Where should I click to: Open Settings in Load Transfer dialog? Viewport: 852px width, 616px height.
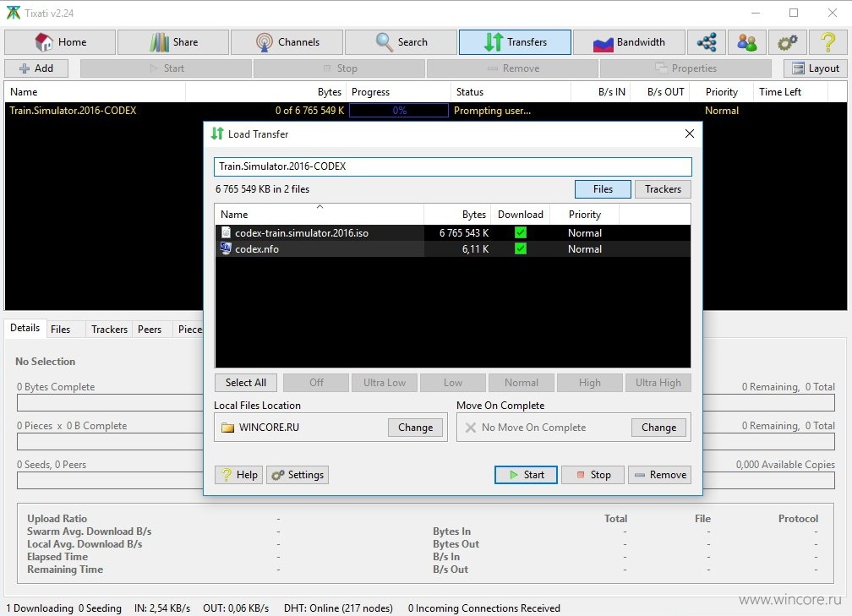point(298,475)
